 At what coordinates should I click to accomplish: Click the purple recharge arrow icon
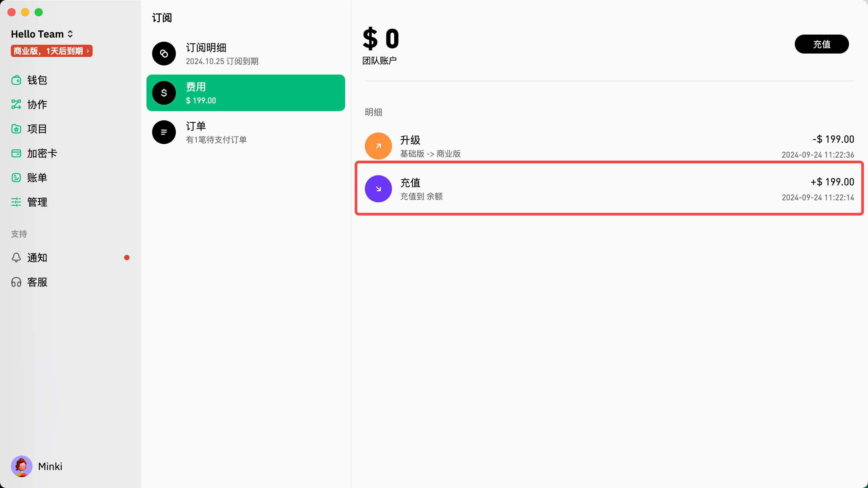click(x=378, y=189)
